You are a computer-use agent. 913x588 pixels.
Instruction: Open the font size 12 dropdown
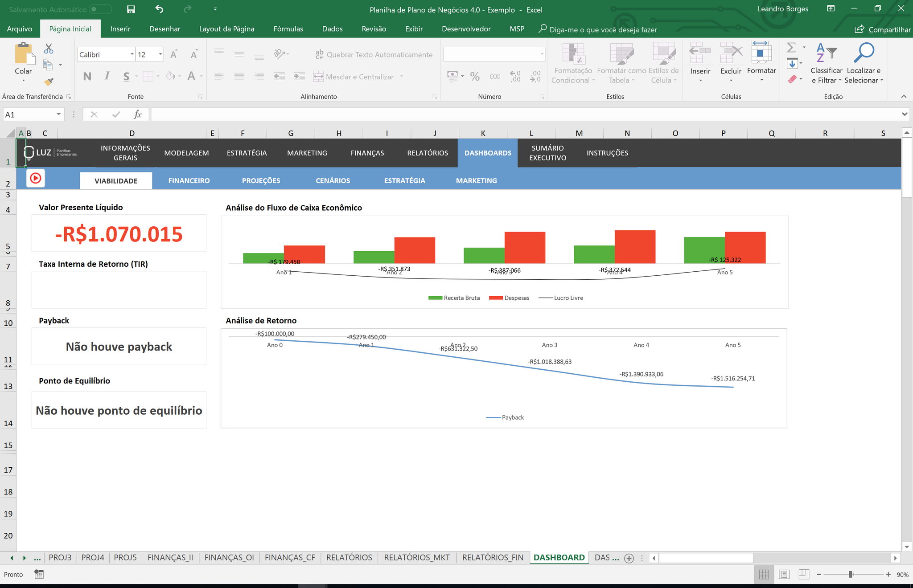[x=160, y=54]
